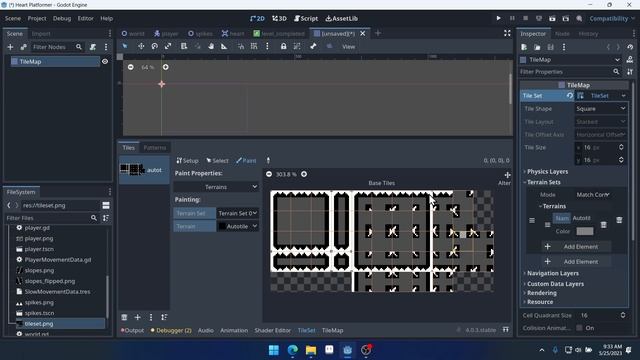Activate the Move Mode tool

141,47
